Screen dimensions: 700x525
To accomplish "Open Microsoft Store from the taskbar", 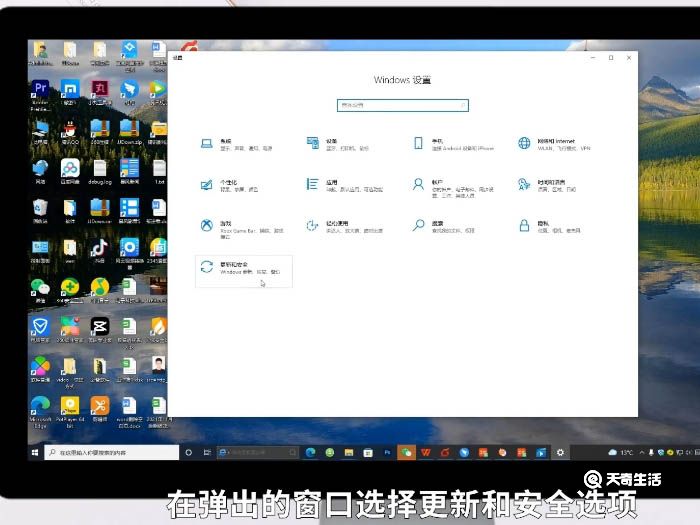I will (x=368, y=453).
